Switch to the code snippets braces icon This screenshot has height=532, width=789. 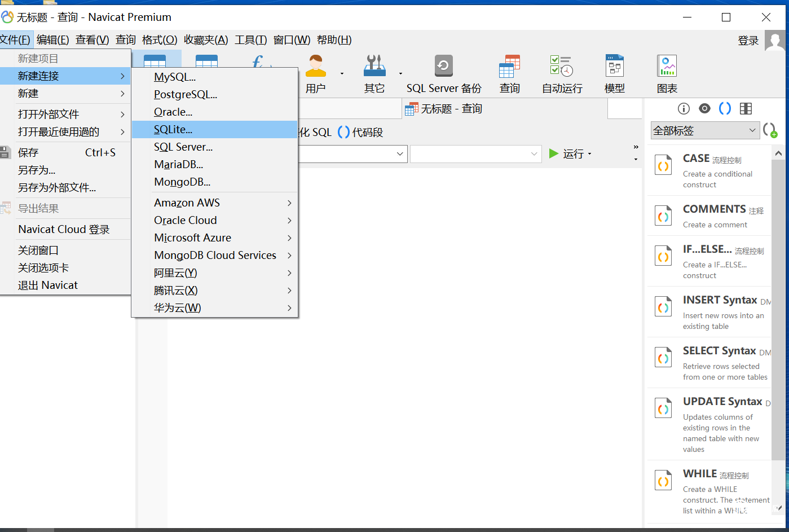click(x=725, y=109)
